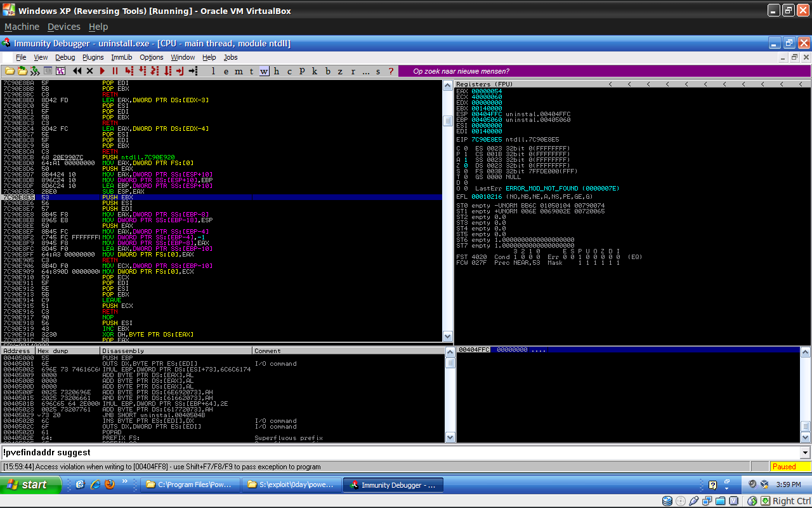This screenshot has width=812, height=508.
Task: Show the run trace with the '...' button
Action: point(366,71)
